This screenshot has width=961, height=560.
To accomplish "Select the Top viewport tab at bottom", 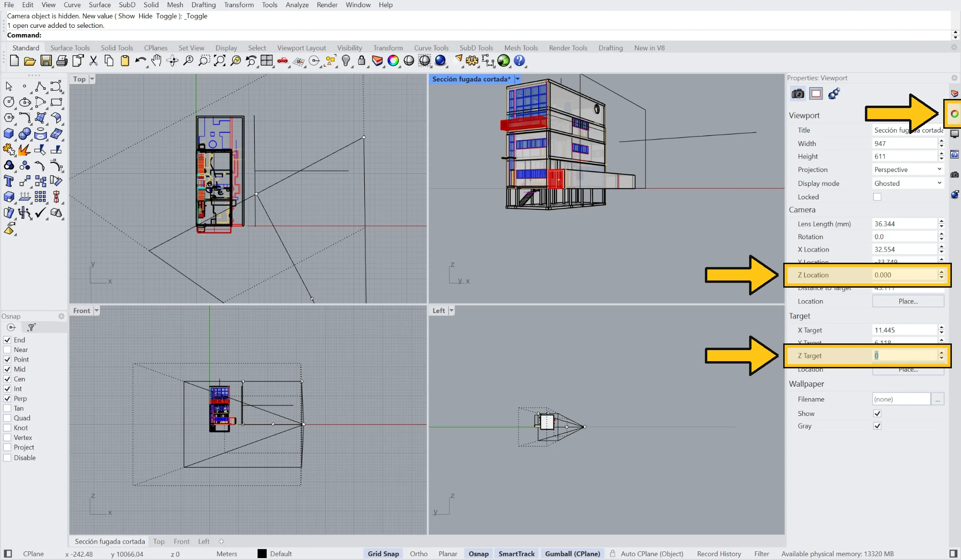I will pos(159,541).
